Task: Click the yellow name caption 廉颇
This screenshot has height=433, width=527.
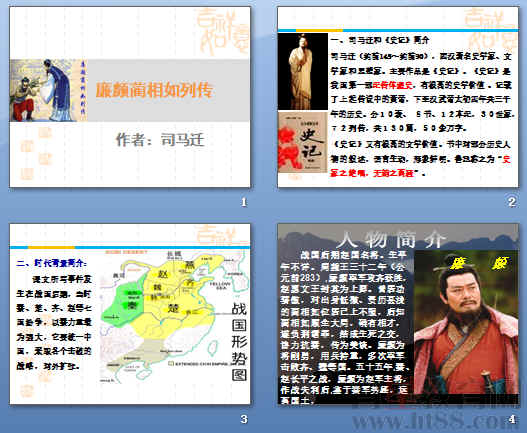Action: coord(480,263)
